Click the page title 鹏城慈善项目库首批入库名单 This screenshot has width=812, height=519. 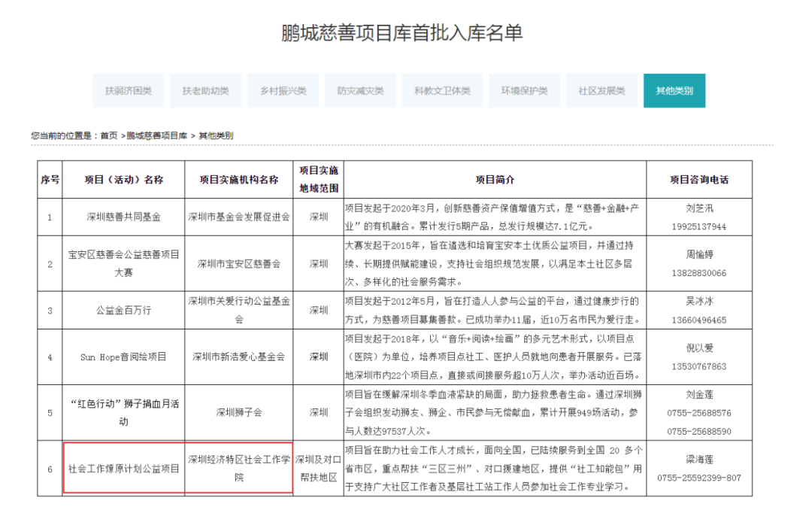pyautogui.click(x=401, y=32)
